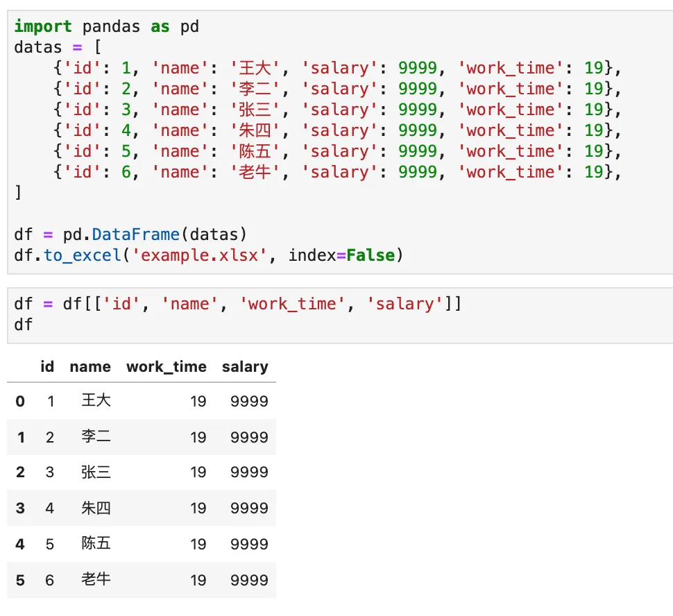Image resolution: width=673 pixels, height=616 pixels.
Task: Click the salary value 9999 in row 3
Action: pyautogui.click(x=249, y=508)
